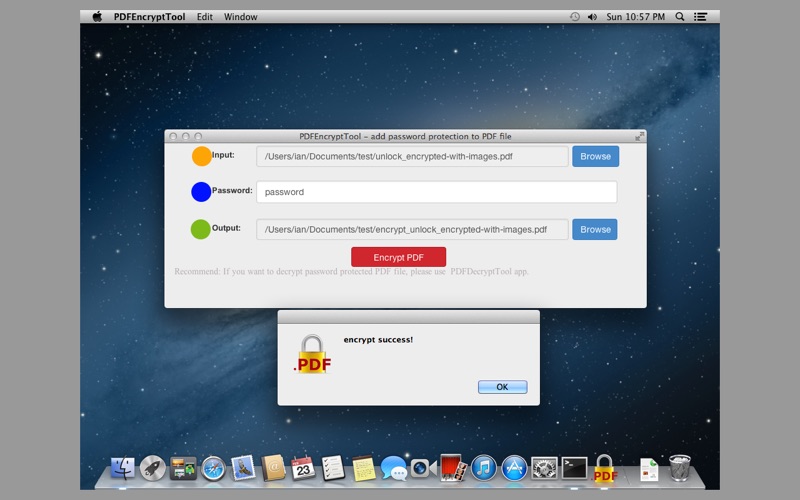Click OK in the encrypt success dialog
Viewport: 800px width, 500px height.
(x=503, y=387)
